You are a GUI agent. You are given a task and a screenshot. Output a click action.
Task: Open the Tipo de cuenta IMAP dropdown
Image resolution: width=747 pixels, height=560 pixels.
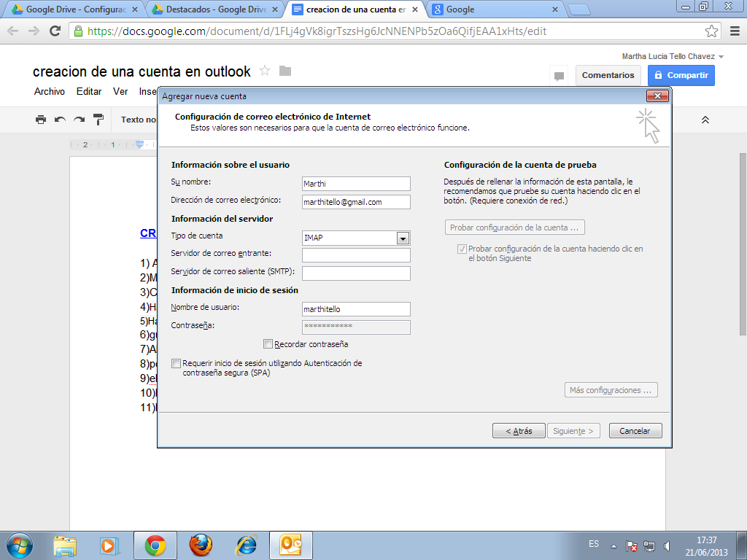[x=403, y=238]
